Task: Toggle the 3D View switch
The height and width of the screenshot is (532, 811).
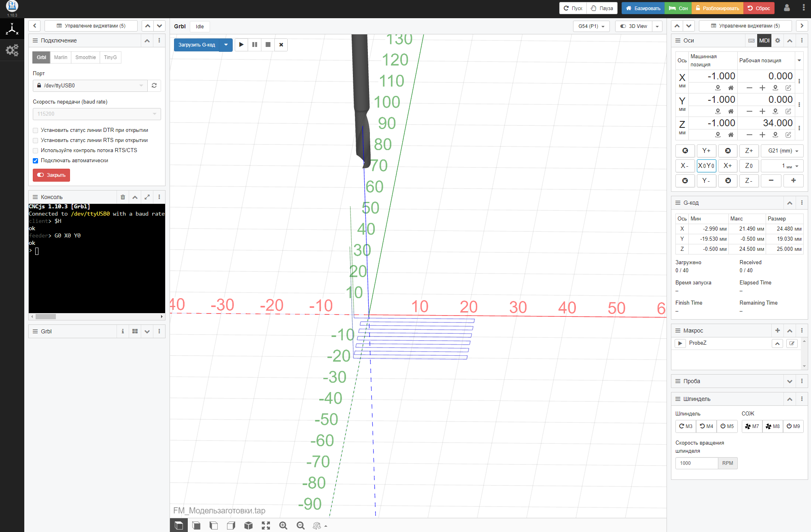Action: coord(634,26)
